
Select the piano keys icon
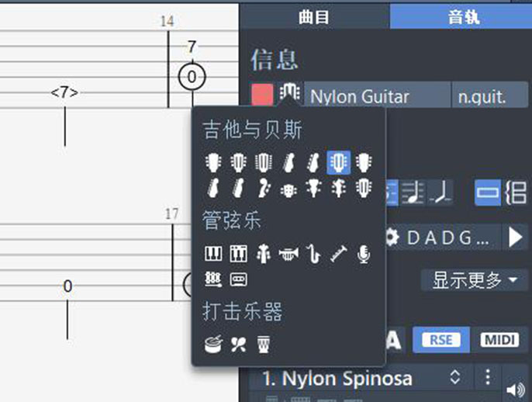coord(213,253)
